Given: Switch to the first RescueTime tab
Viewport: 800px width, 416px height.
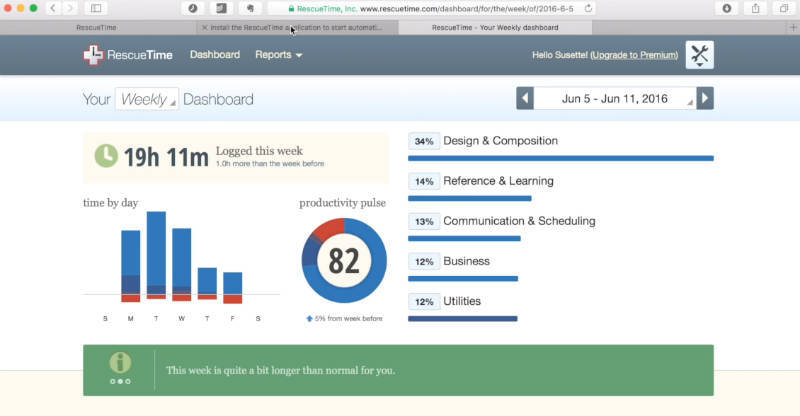Looking at the screenshot, I should pos(96,28).
